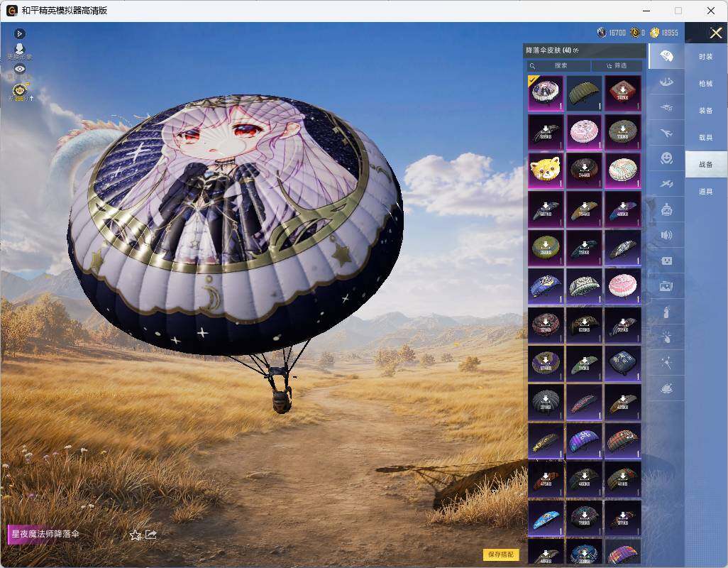Open the 载具 tab
This screenshot has height=568, width=728.
tap(706, 138)
